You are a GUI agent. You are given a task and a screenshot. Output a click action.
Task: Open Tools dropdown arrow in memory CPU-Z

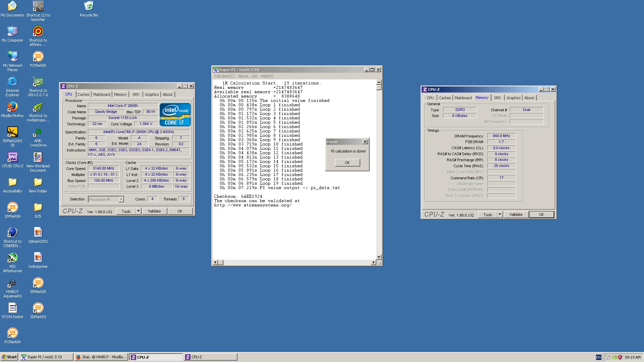click(500, 215)
